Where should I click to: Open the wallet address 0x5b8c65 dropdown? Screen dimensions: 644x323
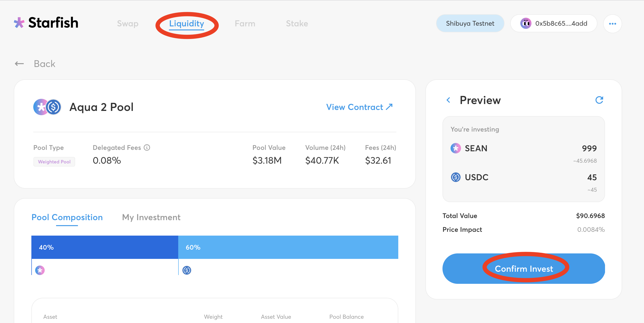553,24
